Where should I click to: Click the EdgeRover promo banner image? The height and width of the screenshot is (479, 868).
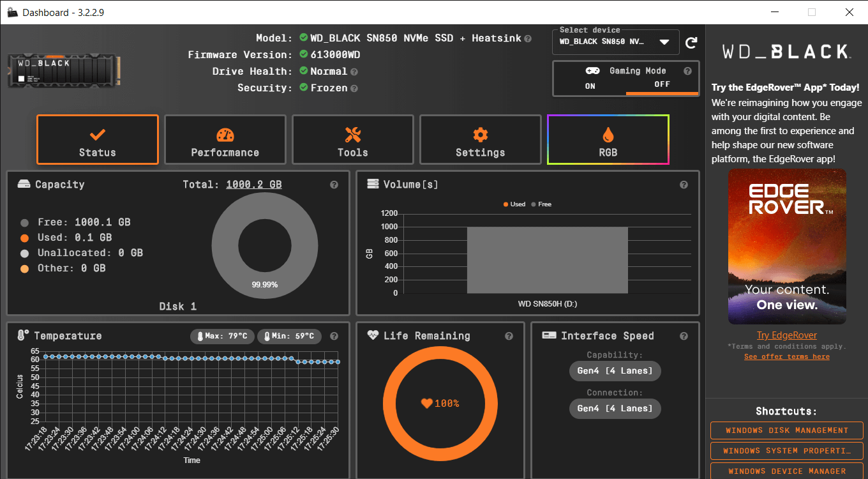pyautogui.click(x=787, y=247)
